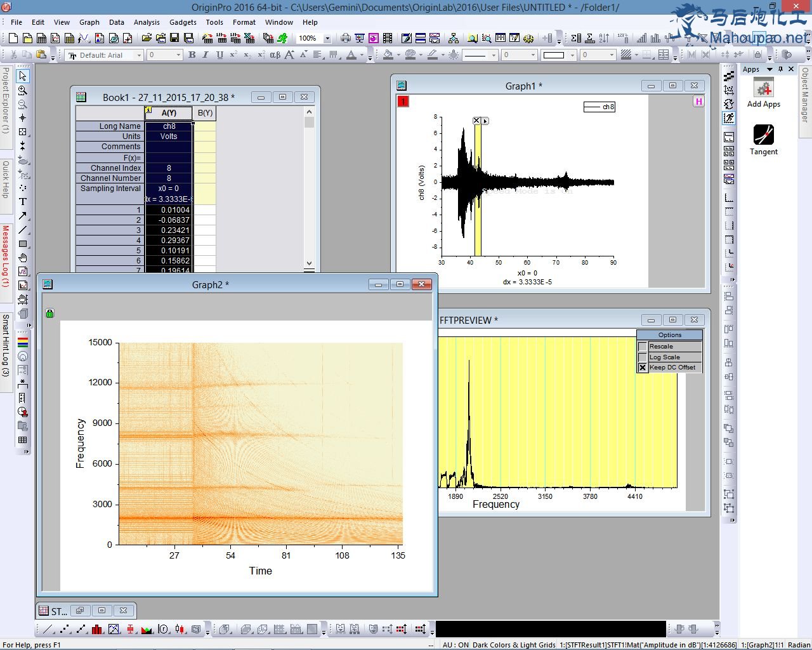Click the Superscript x² icon
812x650 pixels.
pyautogui.click(x=233, y=55)
